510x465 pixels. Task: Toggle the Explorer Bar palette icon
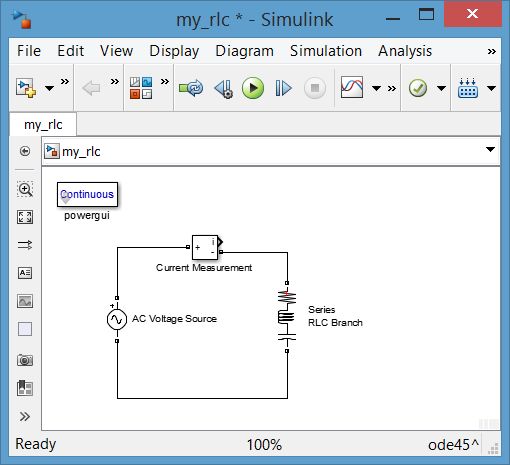click(x=25, y=388)
